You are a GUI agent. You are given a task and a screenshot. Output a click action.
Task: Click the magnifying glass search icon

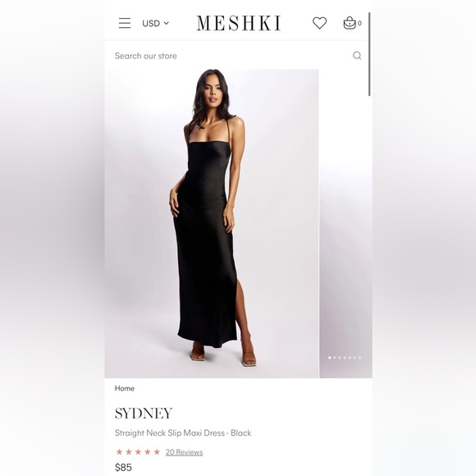click(357, 56)
